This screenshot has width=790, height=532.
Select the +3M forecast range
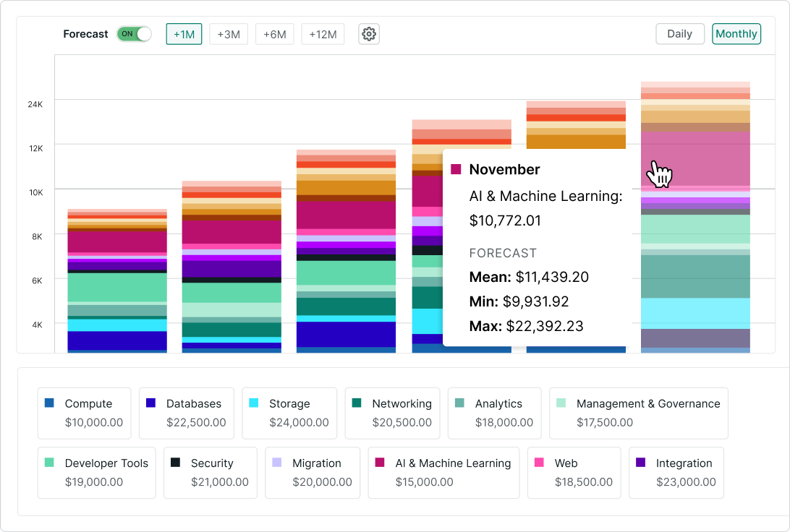pyautogui.click(x=229, y=34)
